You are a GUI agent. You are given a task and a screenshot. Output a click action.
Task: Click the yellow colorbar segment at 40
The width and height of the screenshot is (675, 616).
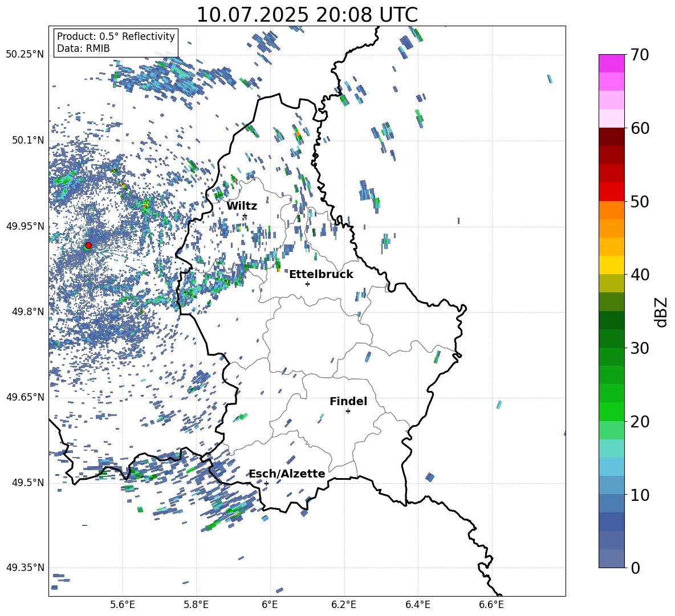(x=611, y=265)
